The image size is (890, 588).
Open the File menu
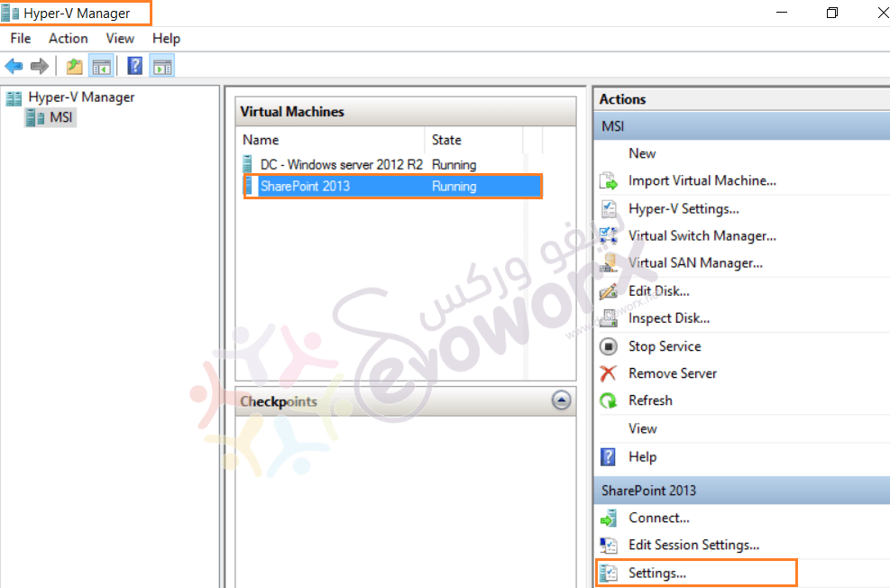click(21, 39)
